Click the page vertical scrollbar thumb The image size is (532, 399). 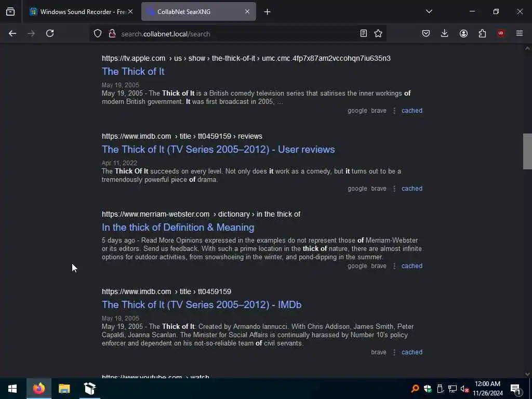point(527,151)
